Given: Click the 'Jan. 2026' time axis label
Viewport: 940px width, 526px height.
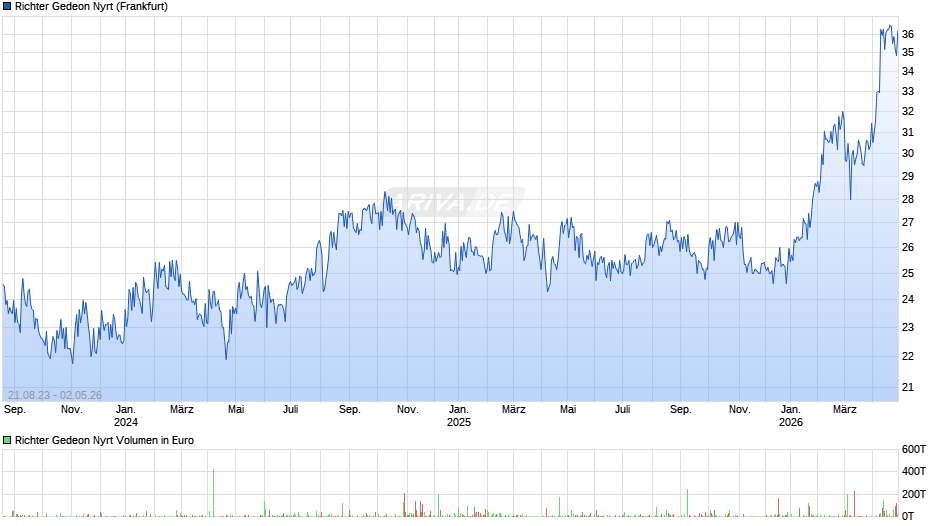Looking at the screenshot, I should click(x=790, y=416).
